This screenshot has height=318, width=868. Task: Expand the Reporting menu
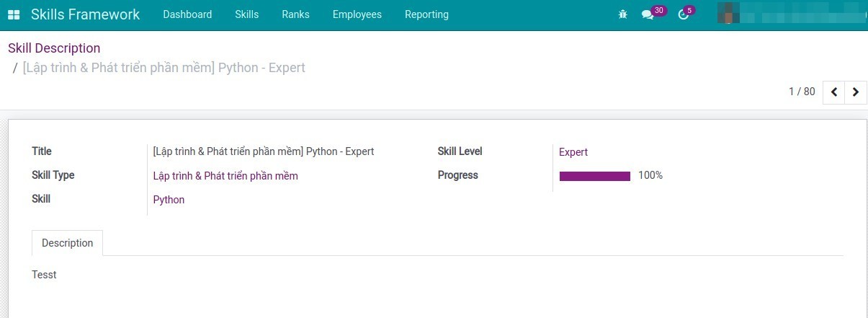click(x=426, y=14)
